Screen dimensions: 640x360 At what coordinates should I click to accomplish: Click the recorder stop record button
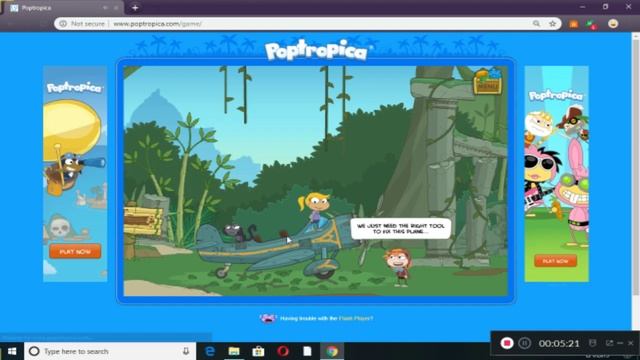click(x=507, y=343)
